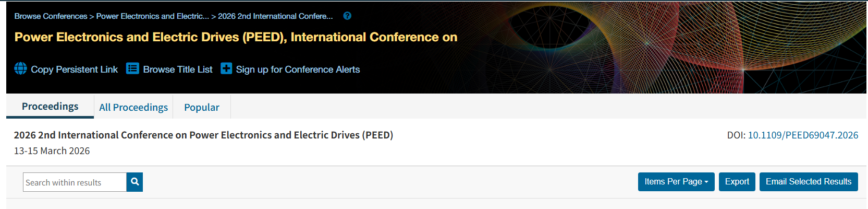868x209 pixels.
Task: Click the globe icon for persistent link
Action: 21,68
